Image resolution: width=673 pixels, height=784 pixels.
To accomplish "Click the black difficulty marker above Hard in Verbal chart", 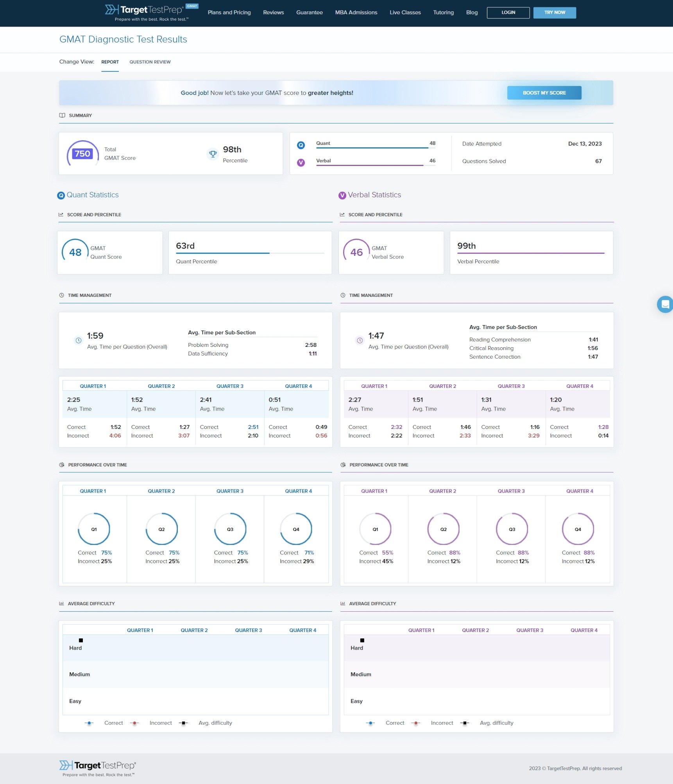I will point(362,640).
